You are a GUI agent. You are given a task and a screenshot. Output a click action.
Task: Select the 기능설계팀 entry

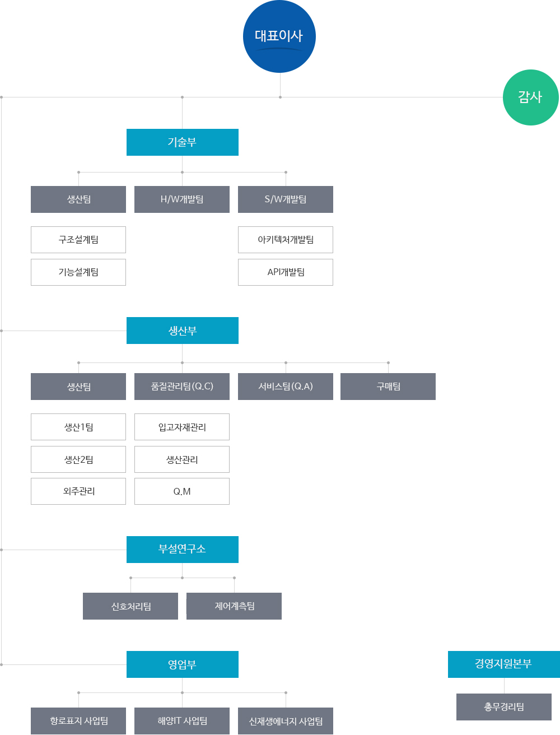coord(78,272)
